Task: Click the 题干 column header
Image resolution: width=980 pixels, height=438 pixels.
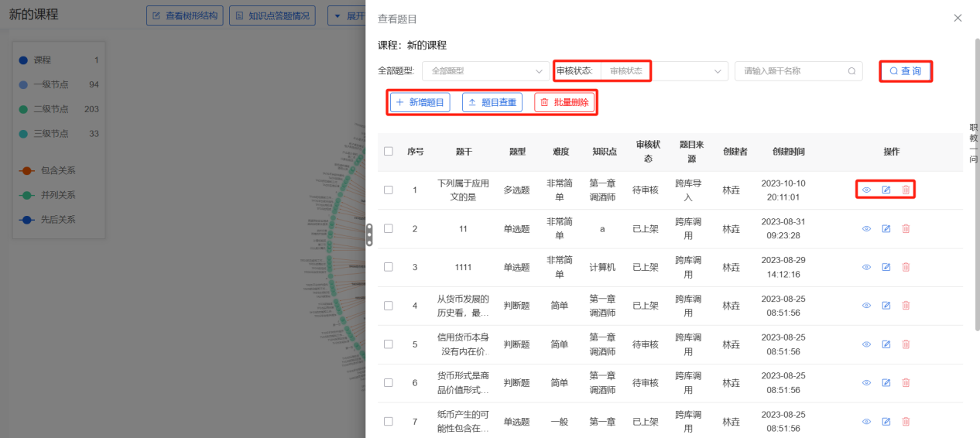Action: point(464,152)
